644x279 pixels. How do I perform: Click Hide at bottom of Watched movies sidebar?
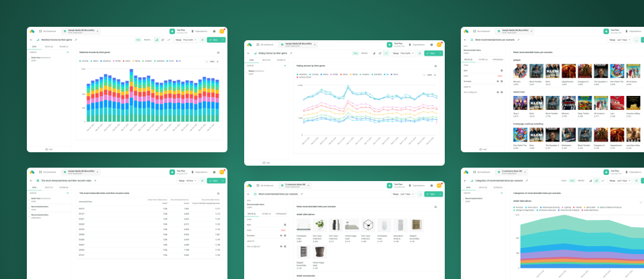[49, 149]
